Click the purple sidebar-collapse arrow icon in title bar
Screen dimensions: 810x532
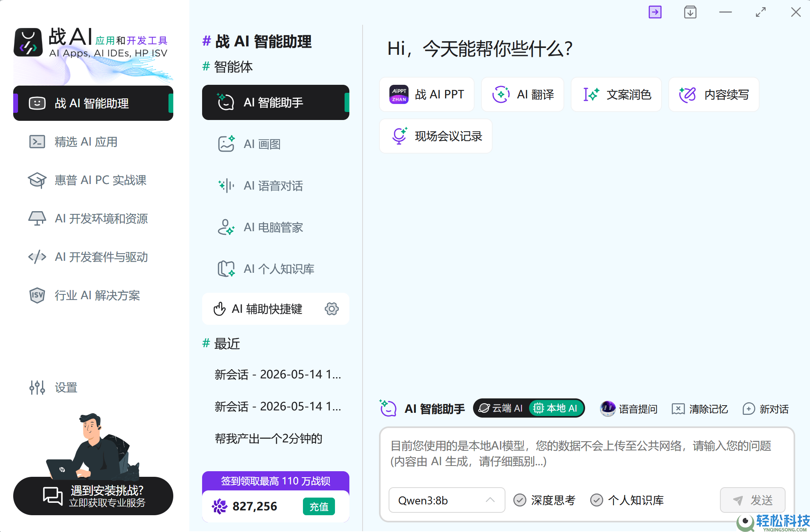point(655,12)
